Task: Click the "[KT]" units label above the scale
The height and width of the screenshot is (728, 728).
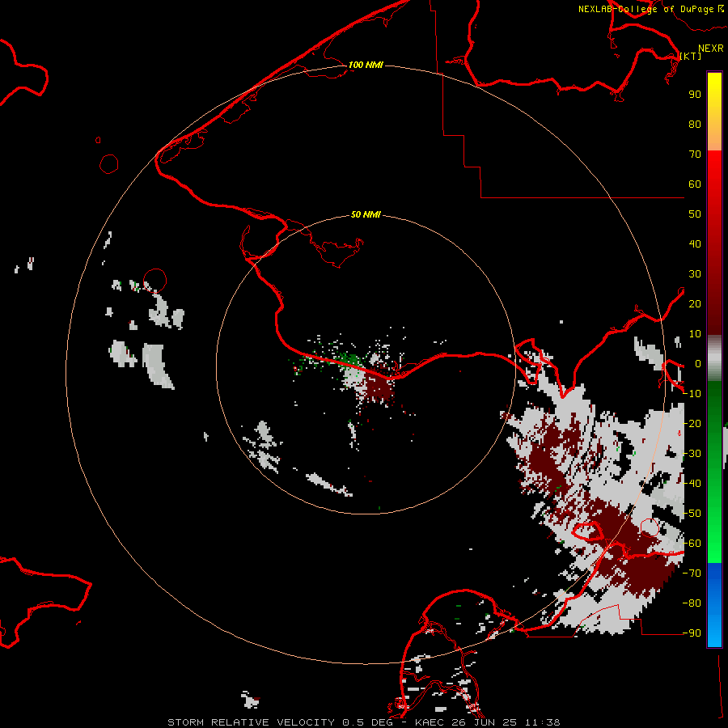Action: pos(690,56)
